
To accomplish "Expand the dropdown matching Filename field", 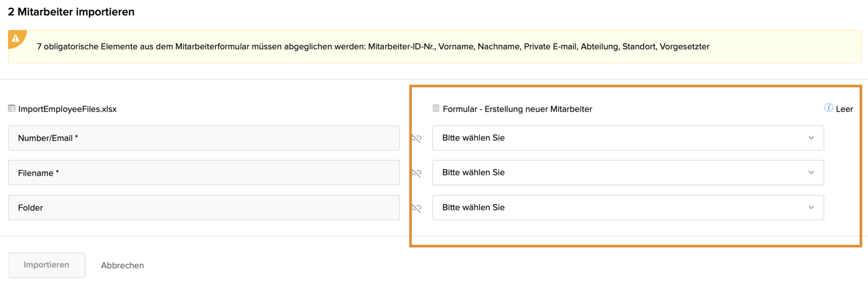I will [628, 173].
